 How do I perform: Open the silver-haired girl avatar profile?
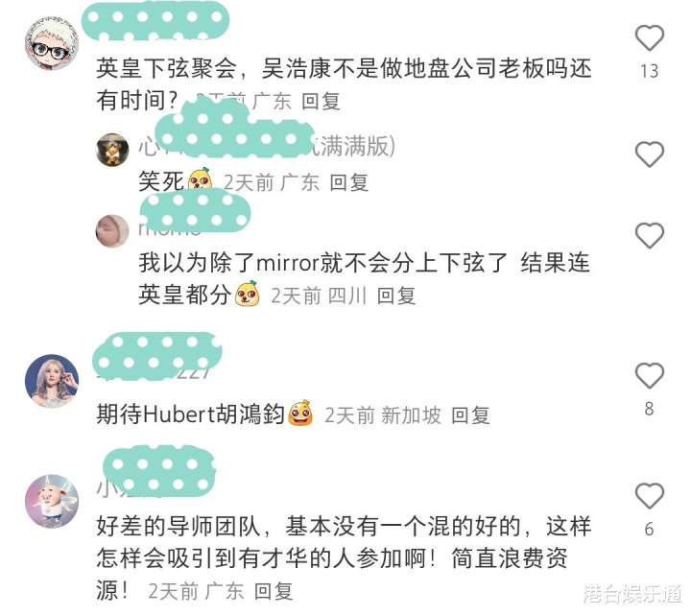coord(52,381)
